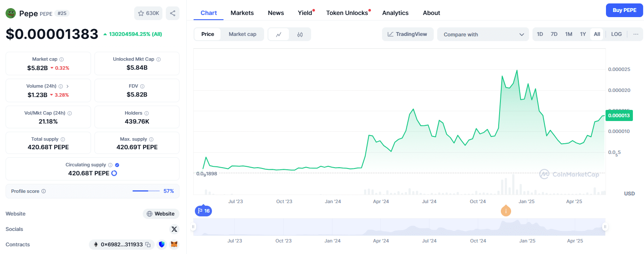Viewport: 644px width, 254px height.
Task: Open the Circulating supply info icon
Action: pyautogui.click(x=110, y=165)
